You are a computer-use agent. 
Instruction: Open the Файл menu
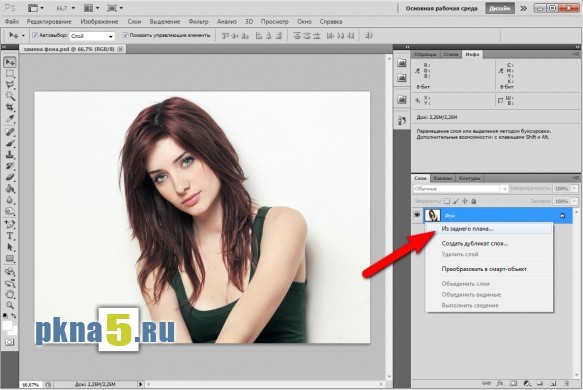[12, 22]
